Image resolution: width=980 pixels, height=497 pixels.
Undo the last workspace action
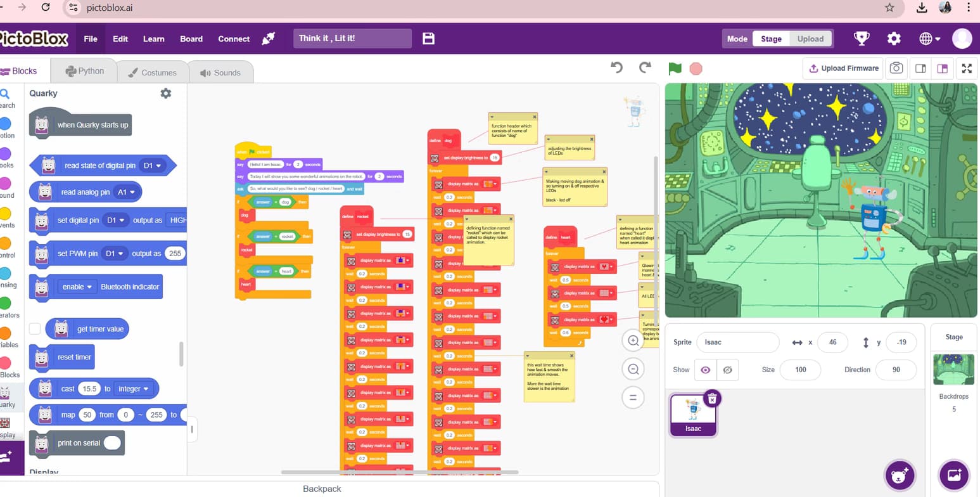tap(616, 68)
